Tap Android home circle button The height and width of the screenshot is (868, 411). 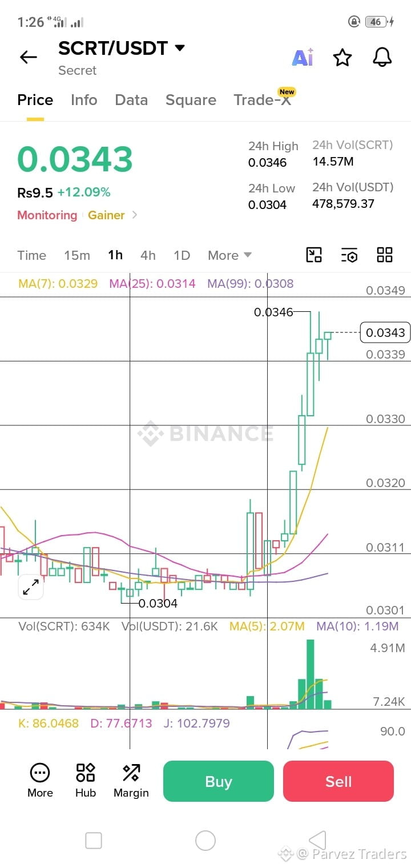coord(205,841)
